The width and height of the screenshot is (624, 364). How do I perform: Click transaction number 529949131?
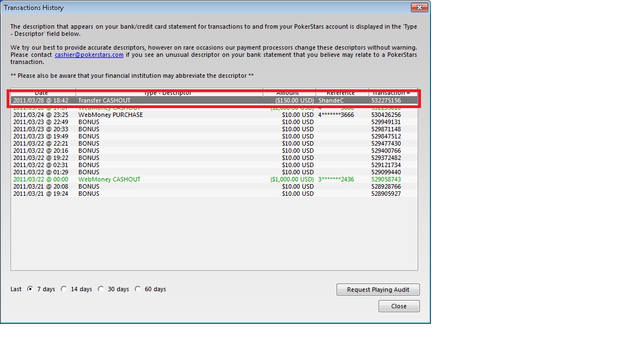pos(386,122)
